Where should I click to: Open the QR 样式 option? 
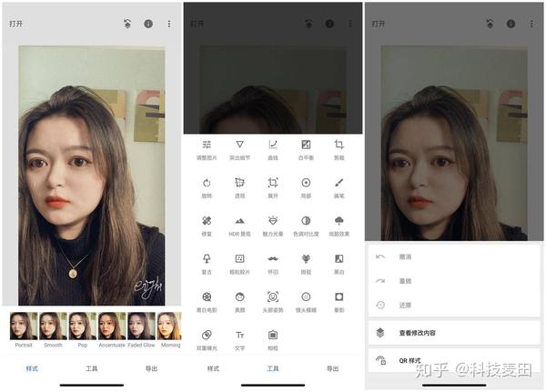pos(454,360)
